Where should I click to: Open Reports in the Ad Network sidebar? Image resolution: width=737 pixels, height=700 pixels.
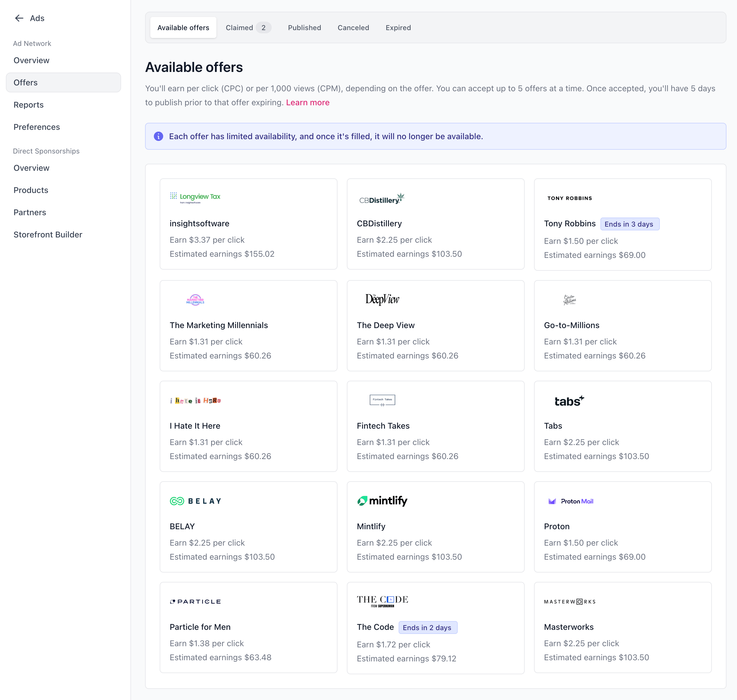29,105
